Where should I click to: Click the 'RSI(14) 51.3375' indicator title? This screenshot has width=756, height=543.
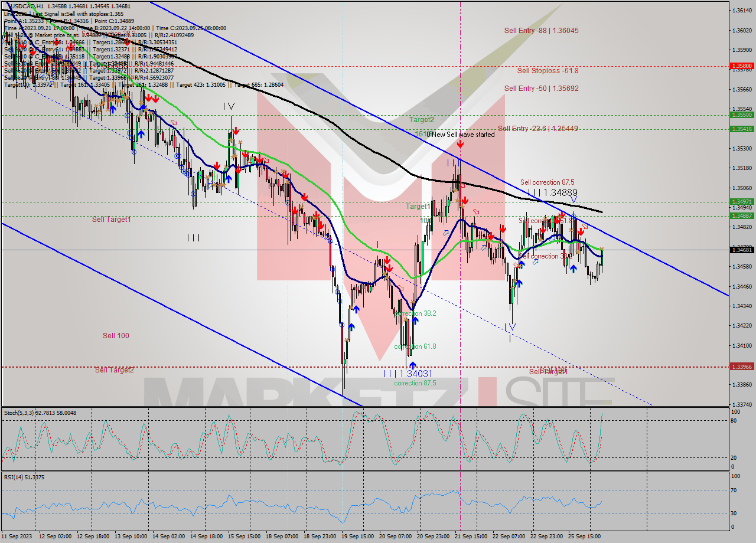point(24,477)
